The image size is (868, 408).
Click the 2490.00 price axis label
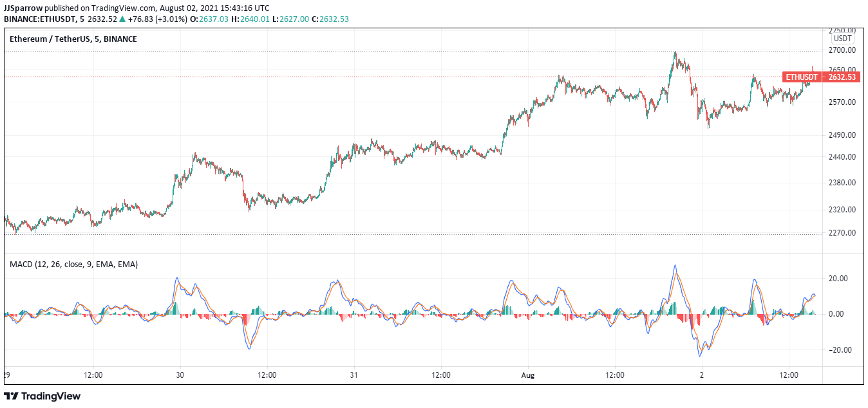point(842,135)
